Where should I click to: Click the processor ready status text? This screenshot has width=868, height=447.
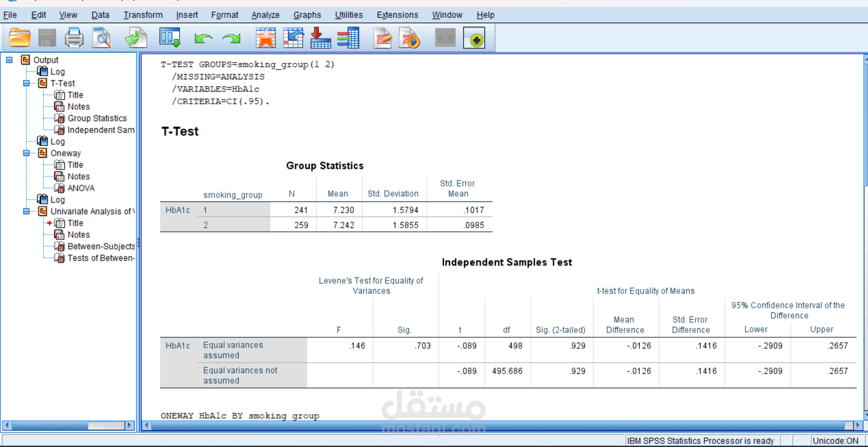700,441
